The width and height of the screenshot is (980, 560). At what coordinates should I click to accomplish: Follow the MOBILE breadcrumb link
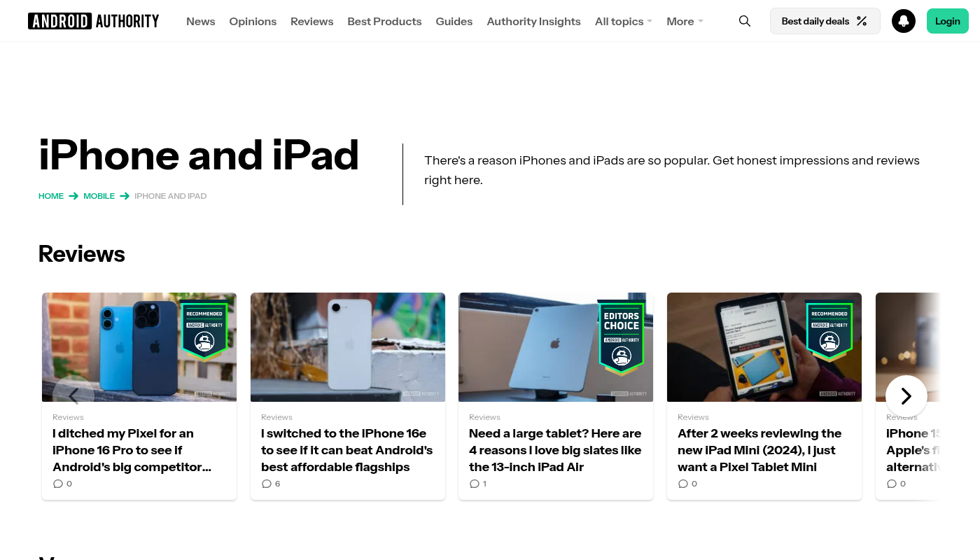point(99,196)
